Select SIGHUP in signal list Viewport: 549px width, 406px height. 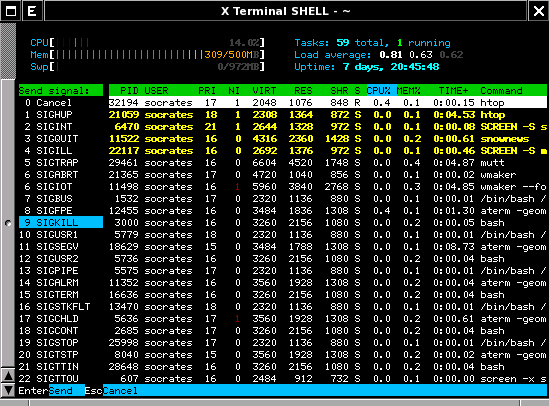pos(61,115)
